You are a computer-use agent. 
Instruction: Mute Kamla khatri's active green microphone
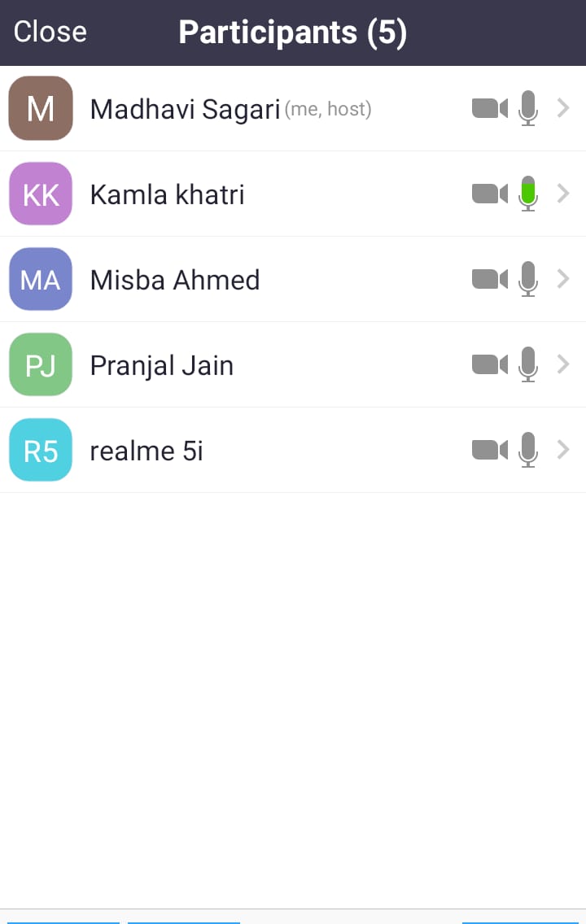point(528,194)
